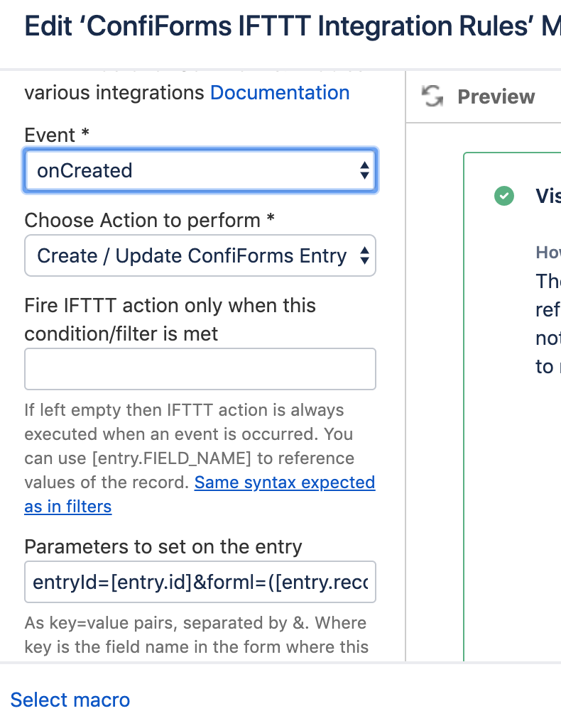This screenshot has height=728, width=561.
Task: Click the stepper arrows inside the Event selector
Action: tap(364, 170)
